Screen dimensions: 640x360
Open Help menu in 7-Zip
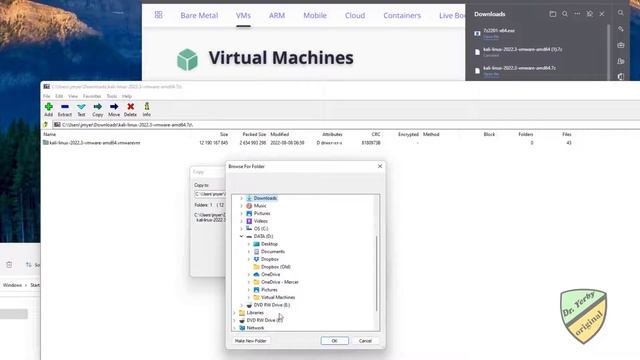tap(127, 96)
